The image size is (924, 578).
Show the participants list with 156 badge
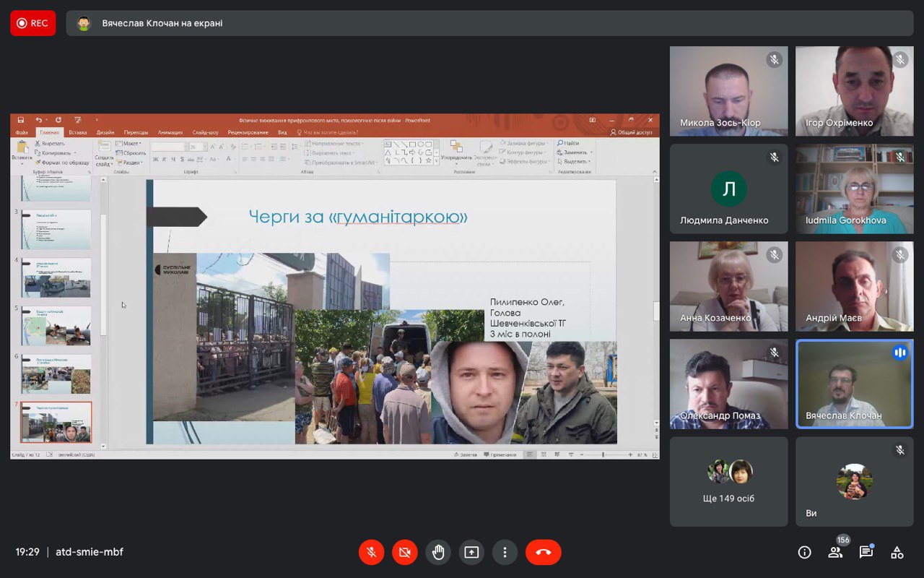coord(835,553)
